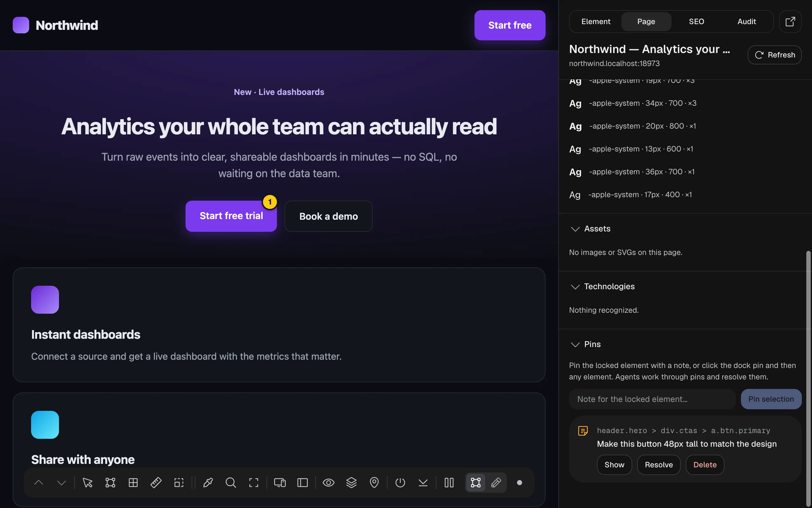Select the dashed group-selection tool
This screenshot has width=812, height=508.
click(x=179, y=483)
